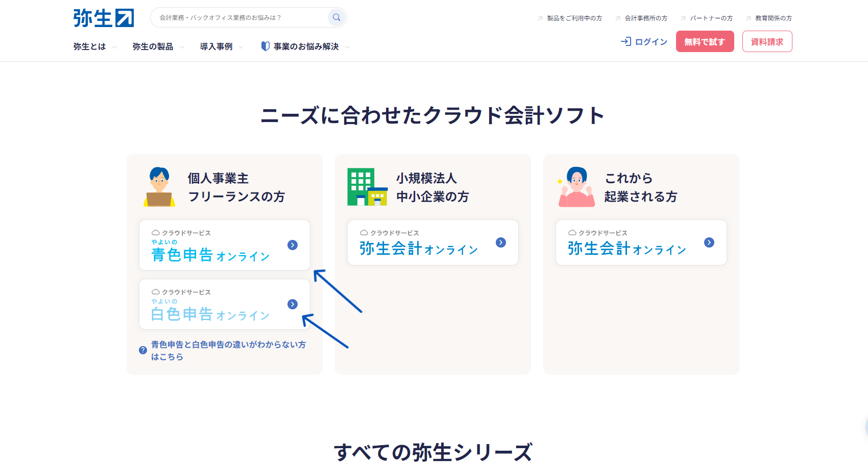Viewport: 868px width, 464px height.
Task: Follow the パートナーの方 link
Action: click(711, 18)
